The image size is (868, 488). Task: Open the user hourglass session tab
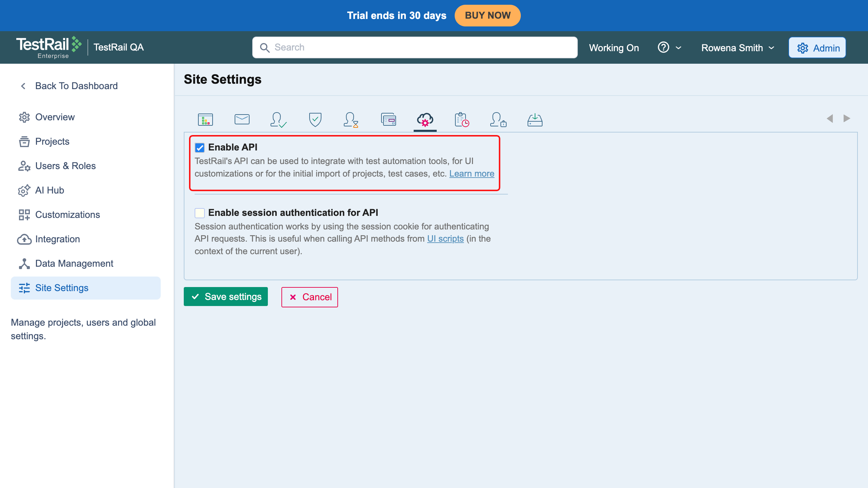click(351, 120)
